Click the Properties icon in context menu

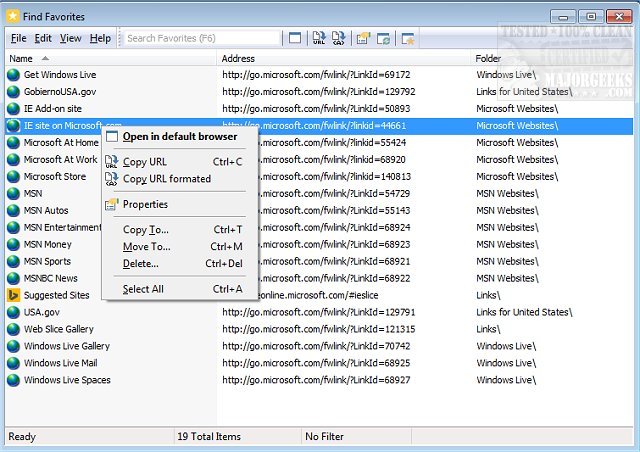tap(111, 204)
